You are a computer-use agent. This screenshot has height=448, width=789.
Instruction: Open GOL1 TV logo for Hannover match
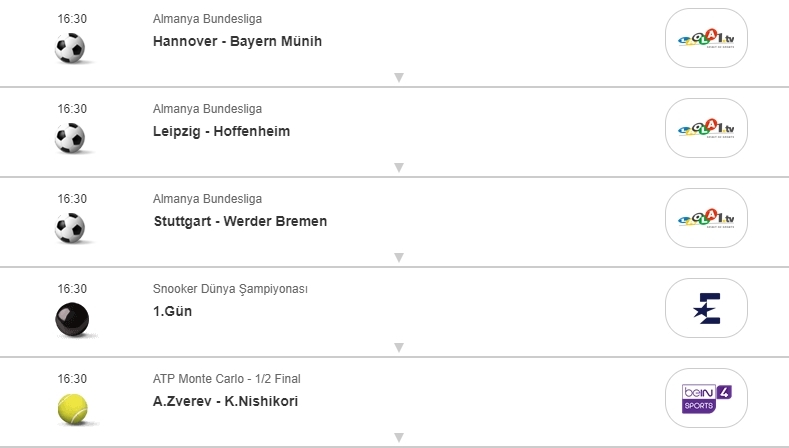pos(706,38)
